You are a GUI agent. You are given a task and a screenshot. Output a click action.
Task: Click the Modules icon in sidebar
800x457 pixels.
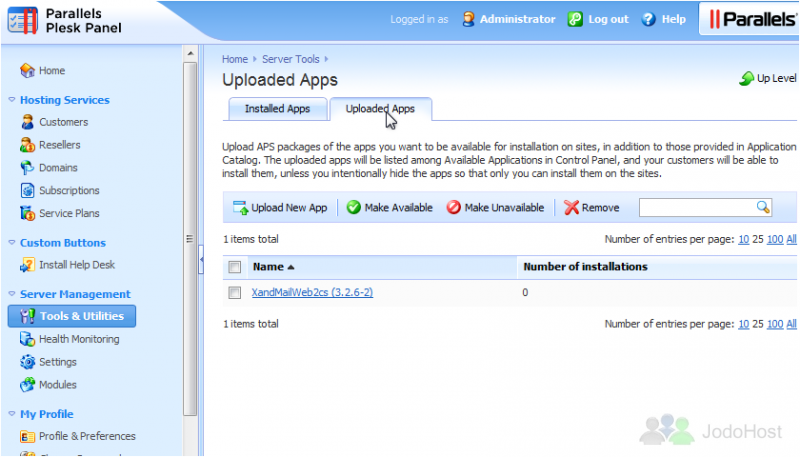(27, 385)
